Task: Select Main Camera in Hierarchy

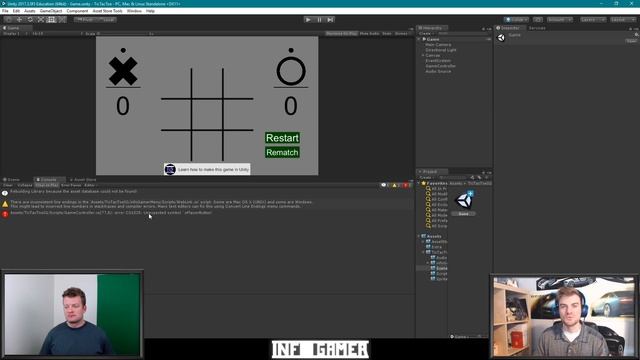Action: pos(438,45)
